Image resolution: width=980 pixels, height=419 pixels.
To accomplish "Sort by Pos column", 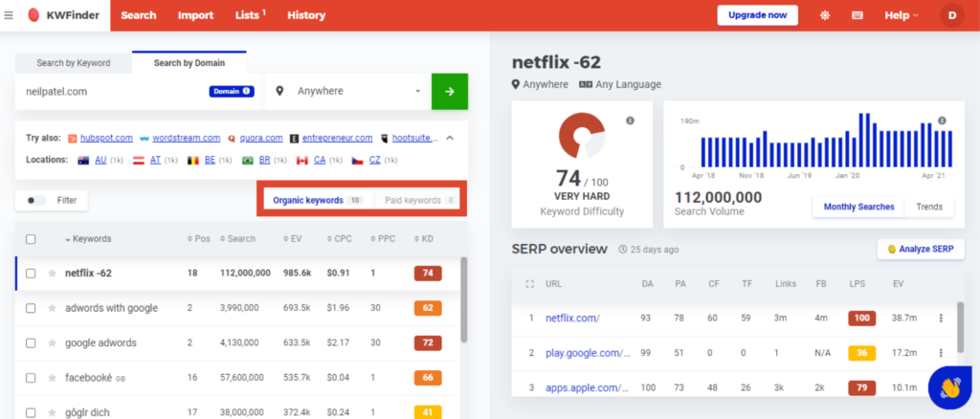I will coord(197,238).
